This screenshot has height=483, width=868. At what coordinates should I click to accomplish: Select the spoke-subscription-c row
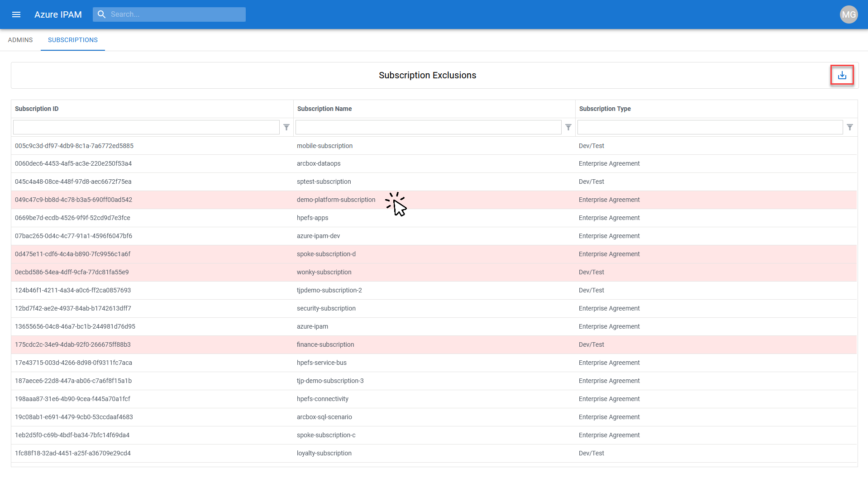click(x=434, y=435)
